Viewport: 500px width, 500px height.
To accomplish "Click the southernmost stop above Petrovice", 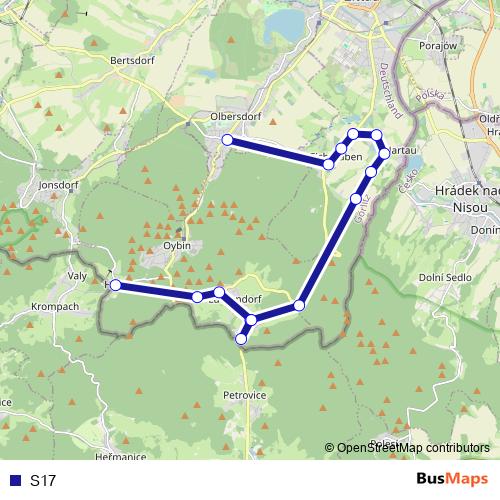I will [241, 339].
